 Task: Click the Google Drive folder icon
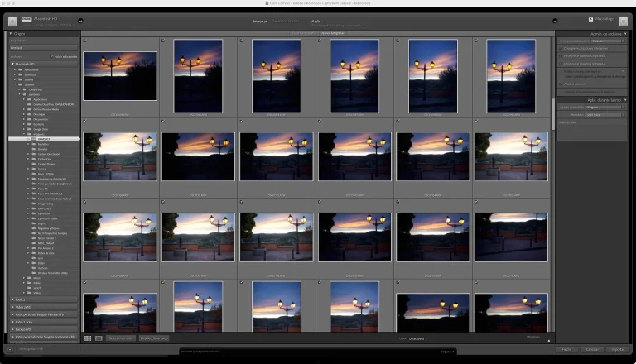pyautogui.click(x=29, y=129)
